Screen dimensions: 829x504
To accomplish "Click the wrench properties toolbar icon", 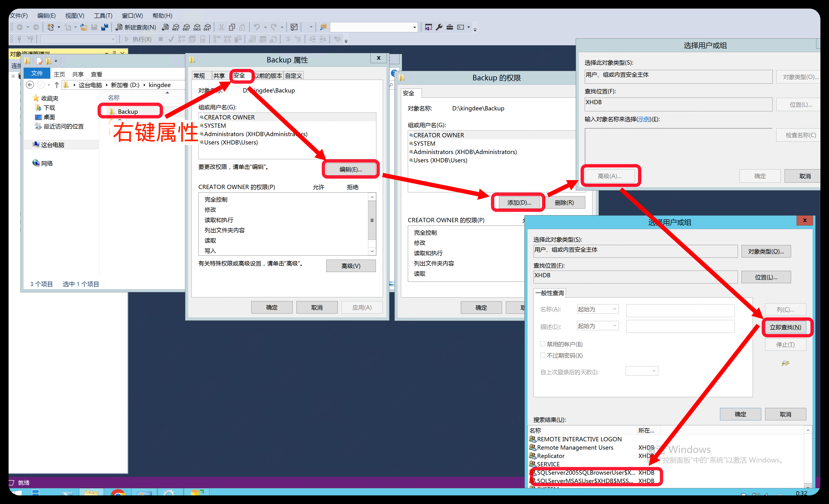I will point(439,27).
